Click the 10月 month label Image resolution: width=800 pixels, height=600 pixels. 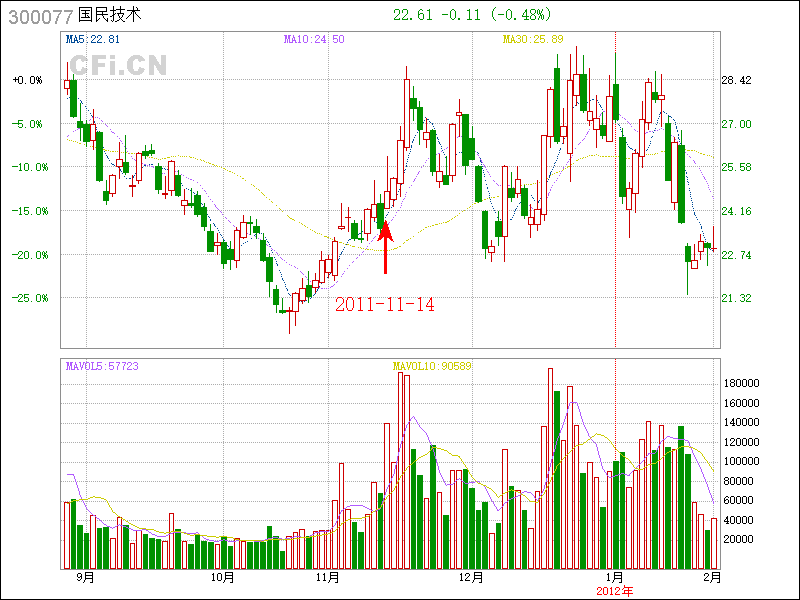click(x=223, y=578)
